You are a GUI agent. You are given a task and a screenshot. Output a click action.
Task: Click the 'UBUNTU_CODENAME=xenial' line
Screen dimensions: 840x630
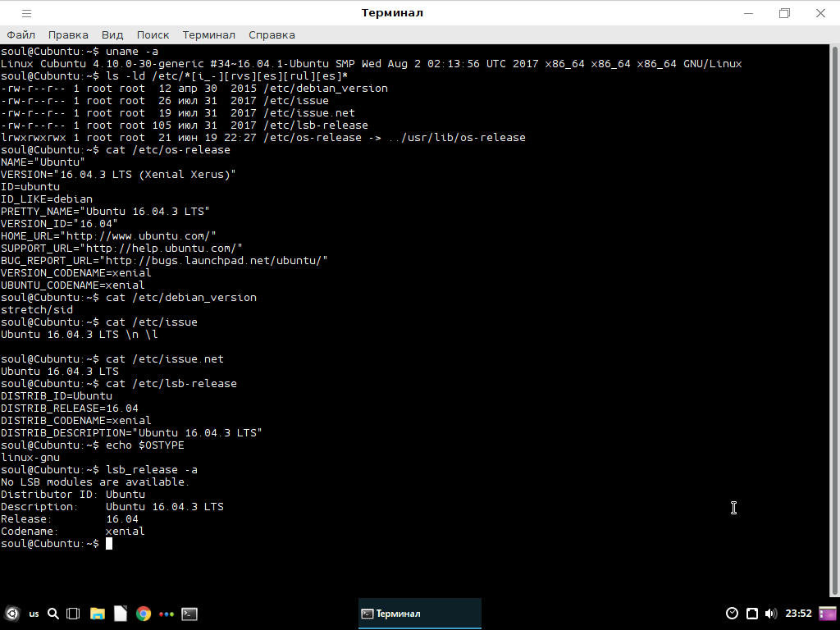pyautogui.click(x=73, y=285)
